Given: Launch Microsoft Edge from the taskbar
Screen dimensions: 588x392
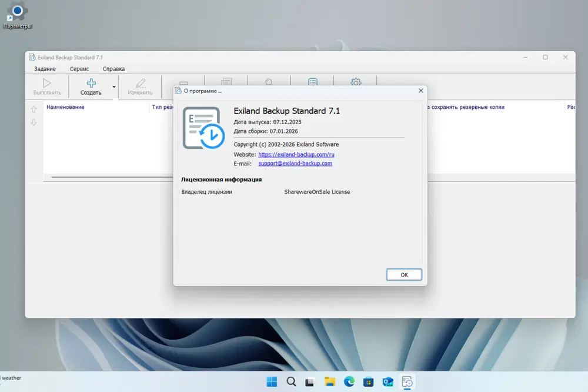Looking at the screenshot, I should point(349,382).
